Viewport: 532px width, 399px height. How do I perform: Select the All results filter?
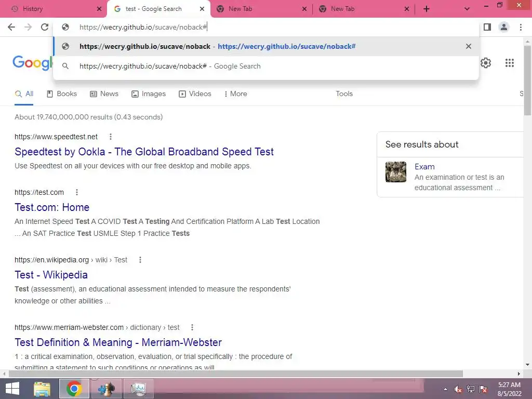click(24, 94)
